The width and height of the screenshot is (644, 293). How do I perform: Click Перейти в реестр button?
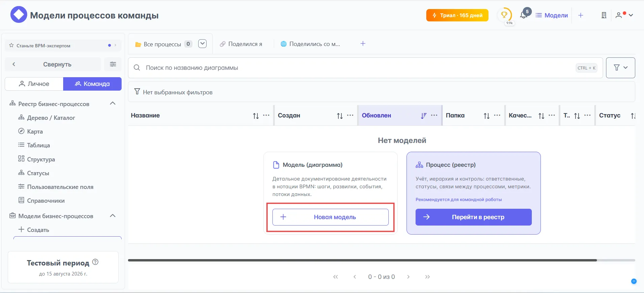(x=473, y=217)
